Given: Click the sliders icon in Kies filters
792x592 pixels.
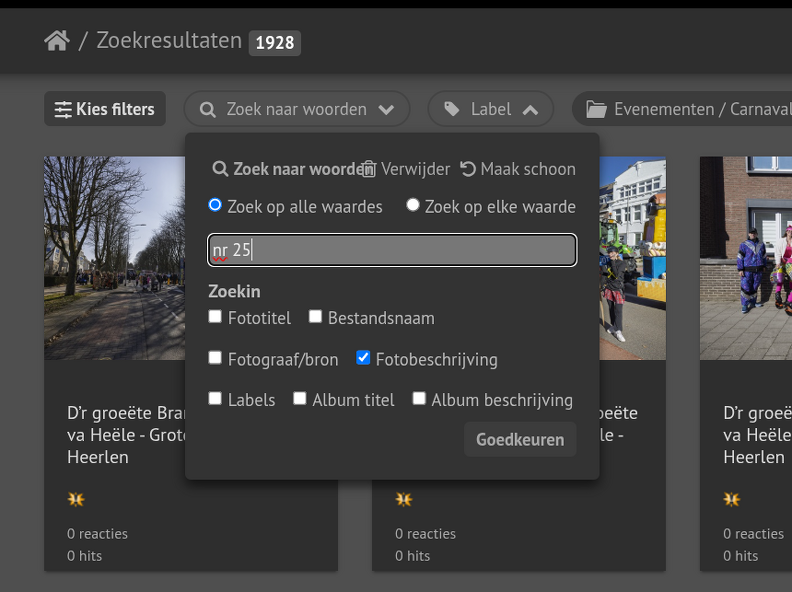Looking at the screenshot, I should point(63,110).
